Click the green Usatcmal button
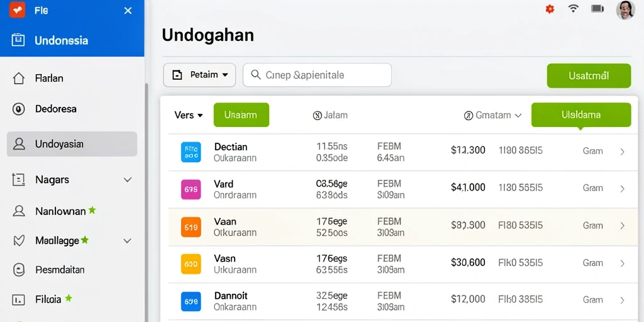The height and width of the screenshot is (322, 644). (x=589, y=75)
